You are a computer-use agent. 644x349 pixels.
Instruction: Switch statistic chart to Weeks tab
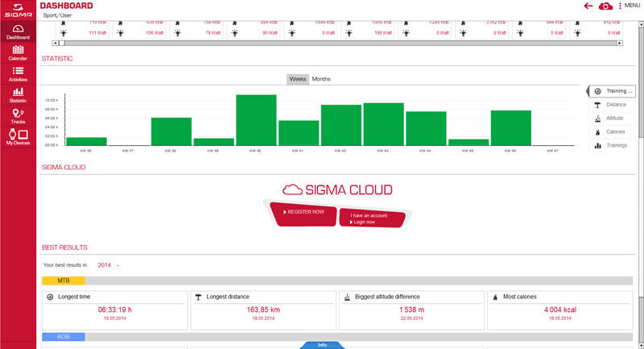tap(298, 79)
